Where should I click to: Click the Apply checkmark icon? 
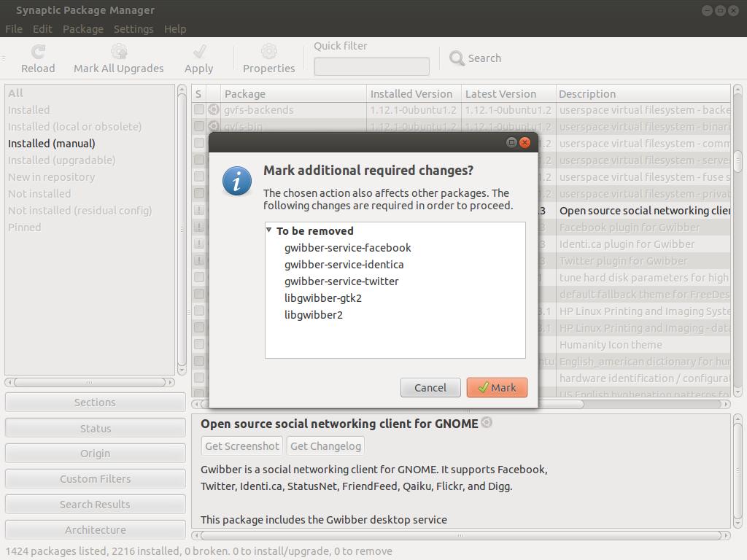coord(198,52)
